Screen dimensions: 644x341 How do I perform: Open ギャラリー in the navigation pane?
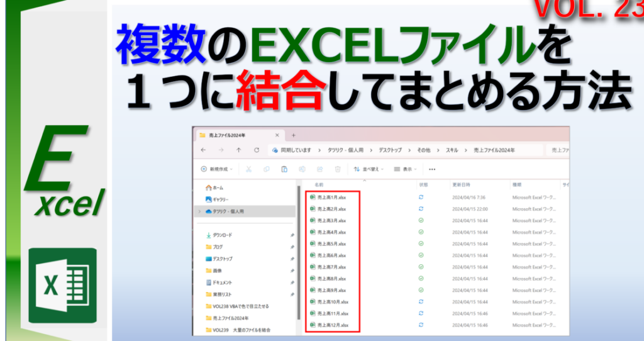217,199
